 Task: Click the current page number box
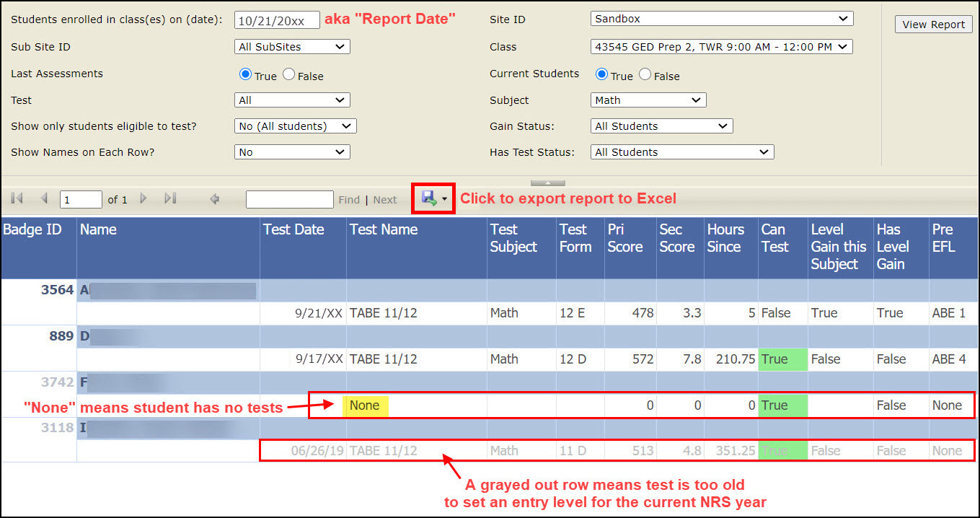click(x=81, y=200)
